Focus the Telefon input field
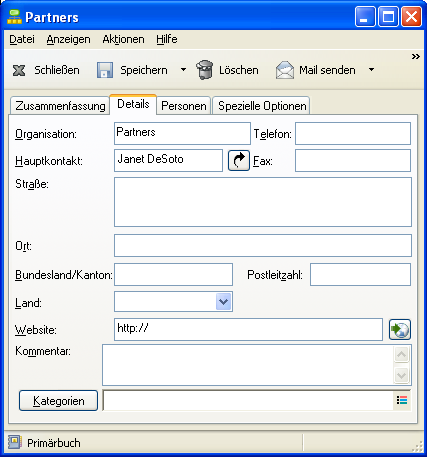Viewport: 427px width, 457px height. (x=353, y=133)
